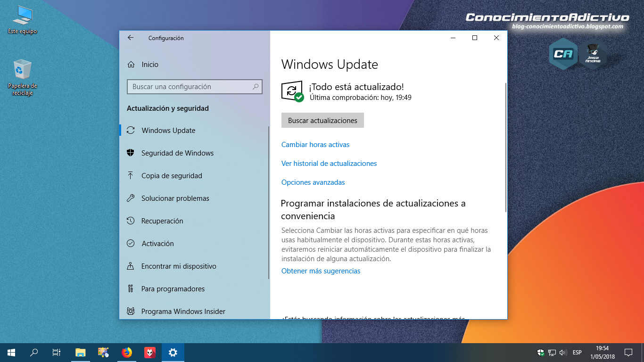Open Opciones avanzadas link
This screenshot has width=644, height=362.
coord(313,182)
